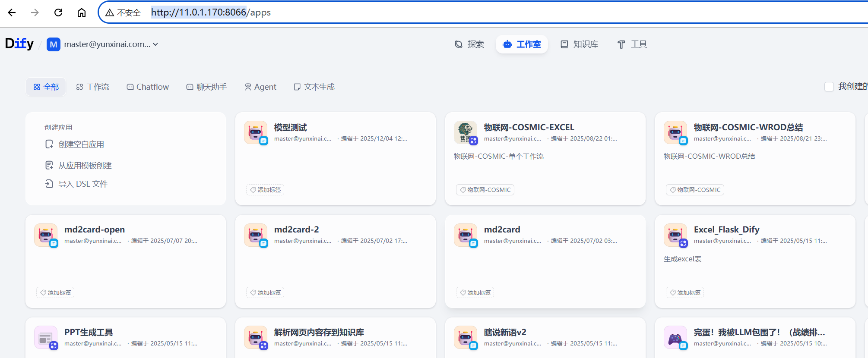Open the 物联网-COSMIC-WROD总结 app title
This screenshot has height=358, width=868.
point(748,127)
